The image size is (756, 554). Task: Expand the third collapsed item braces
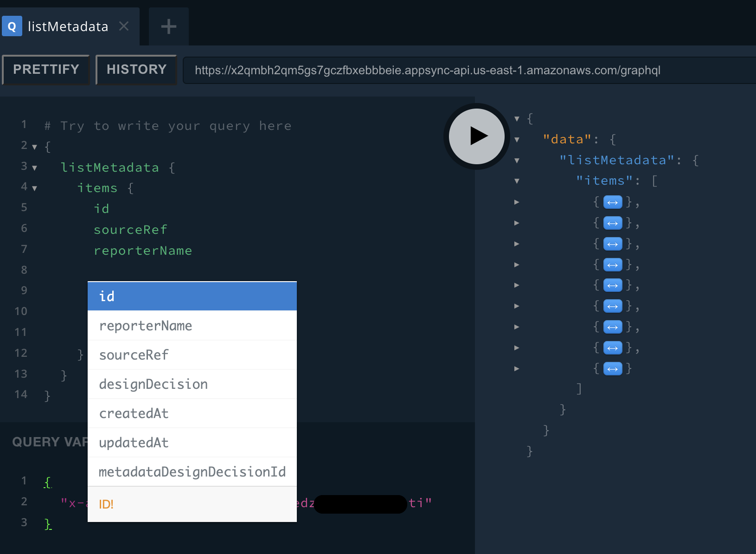coord(516,244)
